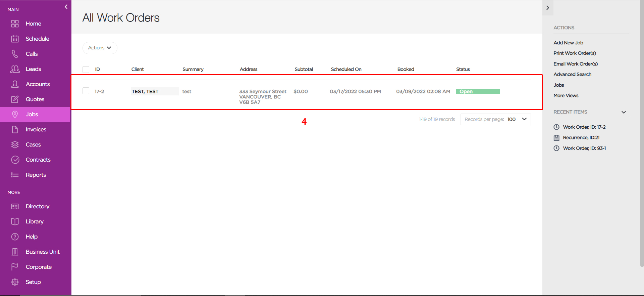Collapse the right actions panel arrow
Viewport: 644px width, 296px height.
click(548, 8)
